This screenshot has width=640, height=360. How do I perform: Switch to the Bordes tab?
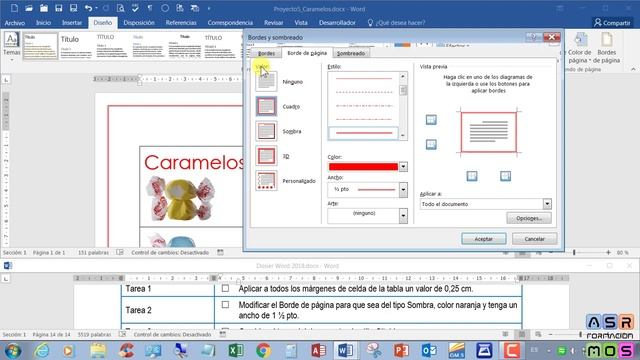[266, 53]
